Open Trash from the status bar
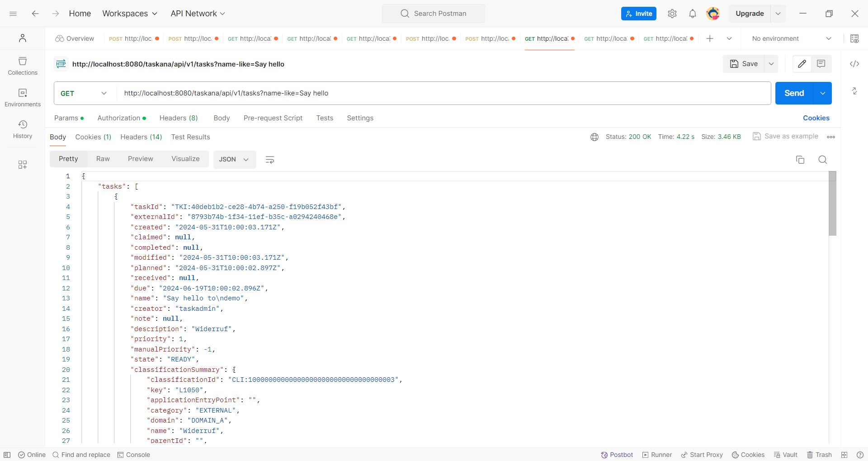The width and height of the screenshot is (868, 461). click(820, 455)
